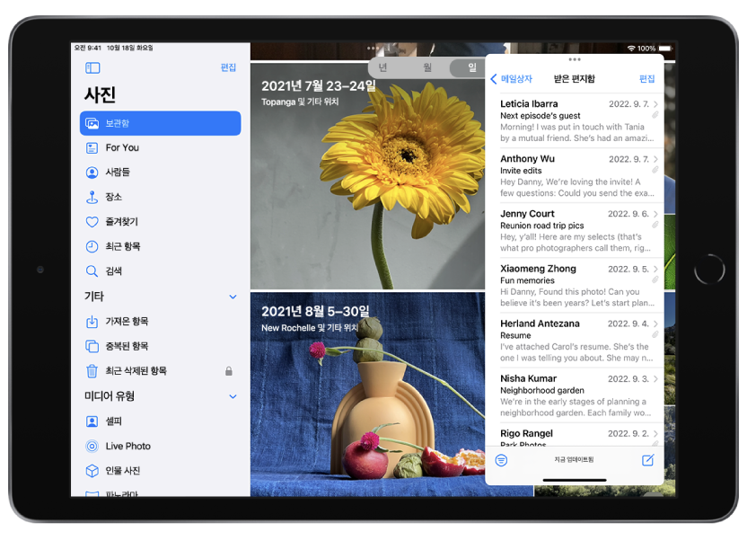Screen dimensions: 756x541
Task: Open the vase still life photo
Action: pos(367,395)
